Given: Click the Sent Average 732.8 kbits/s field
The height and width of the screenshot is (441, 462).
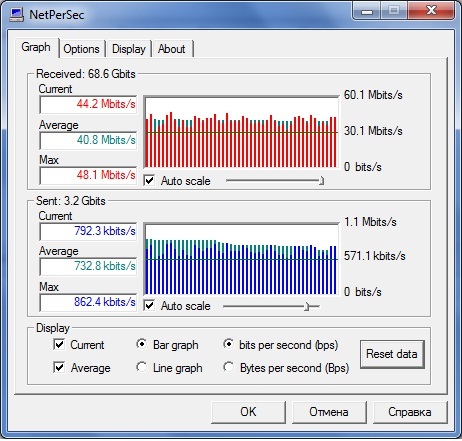Looking at the screenshot, I should point(88,266).
